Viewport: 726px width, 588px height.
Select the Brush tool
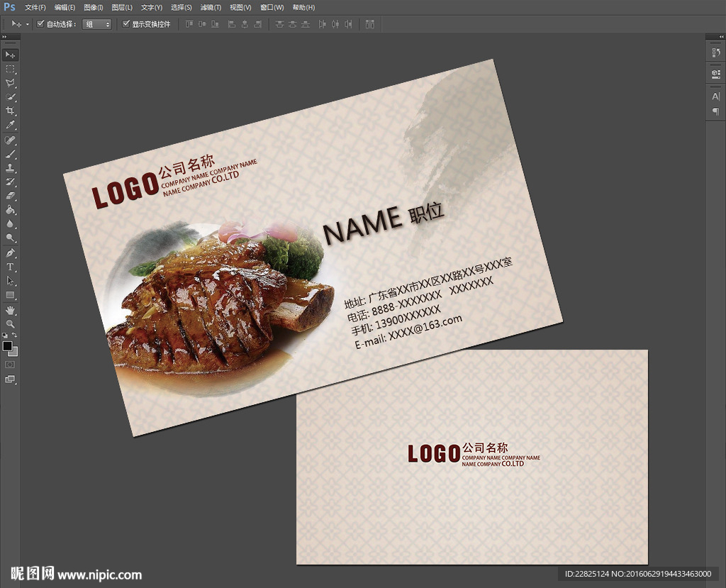[x=10, y=154]
